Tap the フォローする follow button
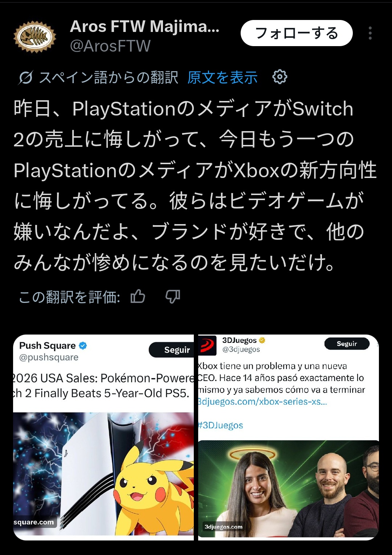This screenshot has width=392, height=555. click(297, 33)
